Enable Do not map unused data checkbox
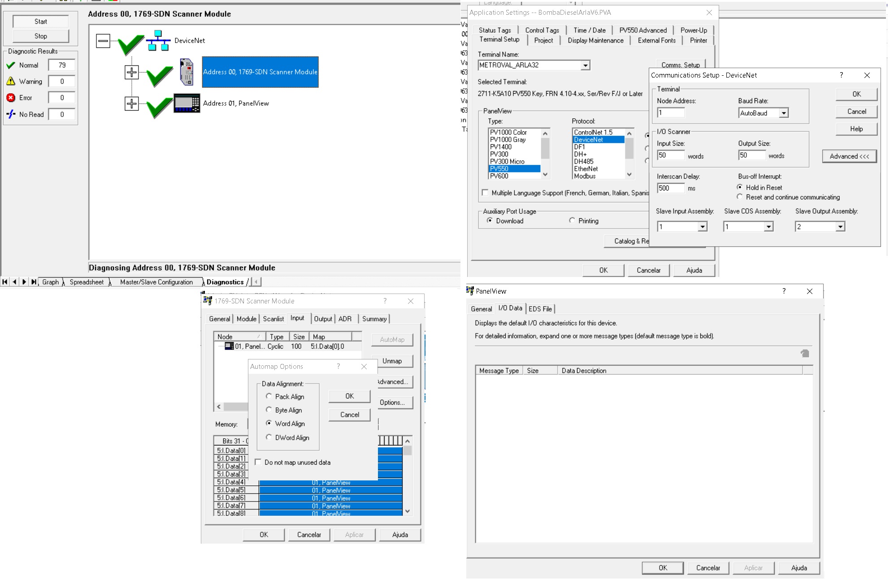The height and width of the screenshot is (588, 894). point(258,462)
